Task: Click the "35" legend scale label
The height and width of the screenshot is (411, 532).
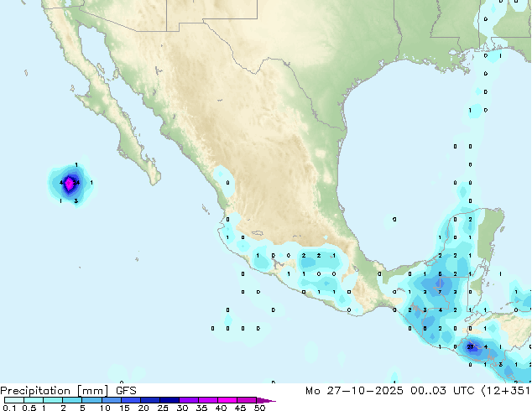Action: pyautogui.click(x=201, y=408)
